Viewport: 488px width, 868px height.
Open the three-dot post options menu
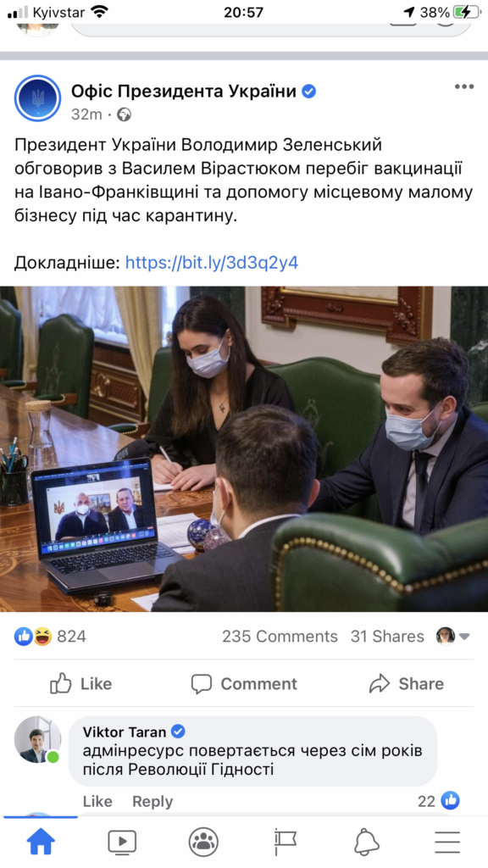(x=463, y=87)
